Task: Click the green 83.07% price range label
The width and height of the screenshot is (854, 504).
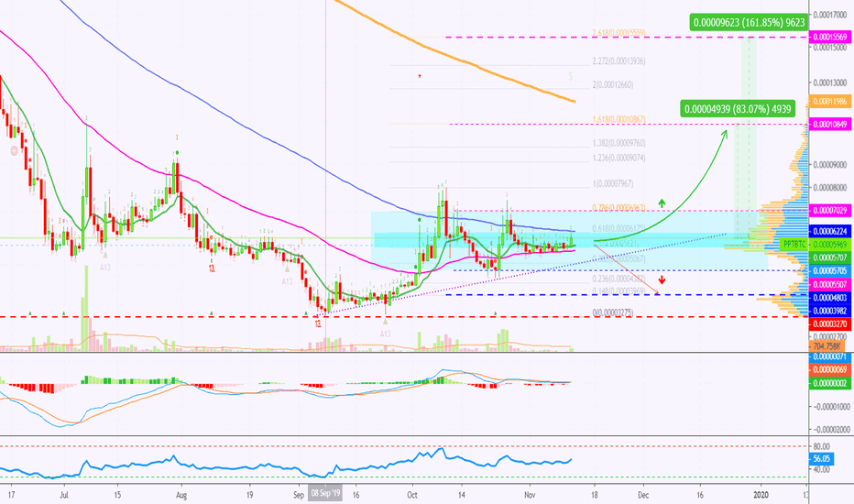Action: pos(738,108)
